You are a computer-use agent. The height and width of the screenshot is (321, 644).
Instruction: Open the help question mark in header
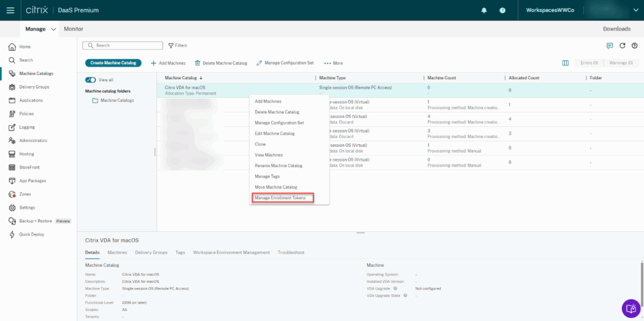tap(502, 10)
